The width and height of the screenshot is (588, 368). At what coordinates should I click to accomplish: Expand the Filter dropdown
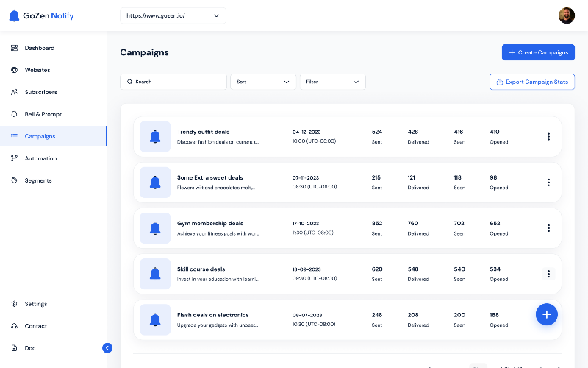(x=332, y=82)
